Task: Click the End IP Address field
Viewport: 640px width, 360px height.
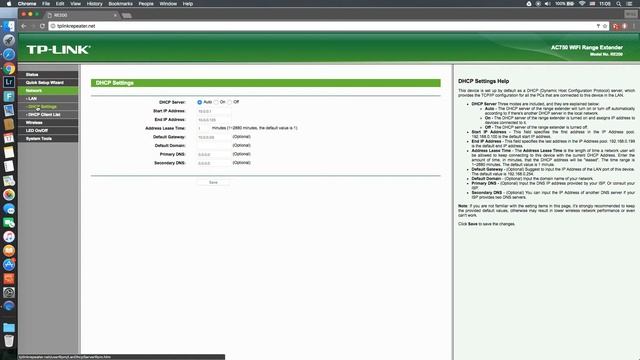Action: click(x=214, y=120)
